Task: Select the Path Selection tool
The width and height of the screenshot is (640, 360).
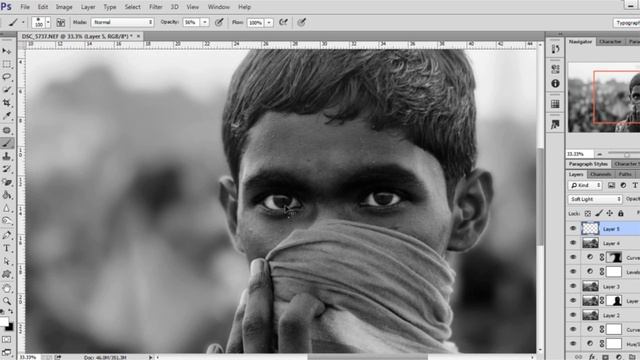Action: [7, 261]
